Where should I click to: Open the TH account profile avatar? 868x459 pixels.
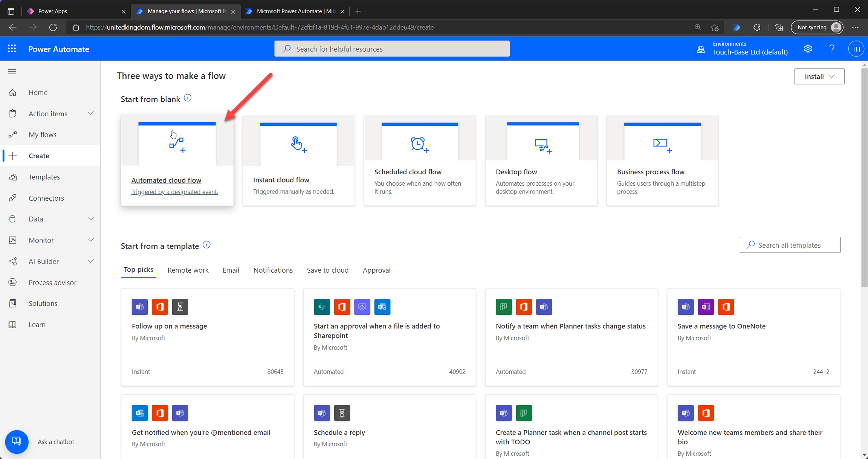pyautogui.click(x=856, y=49)
